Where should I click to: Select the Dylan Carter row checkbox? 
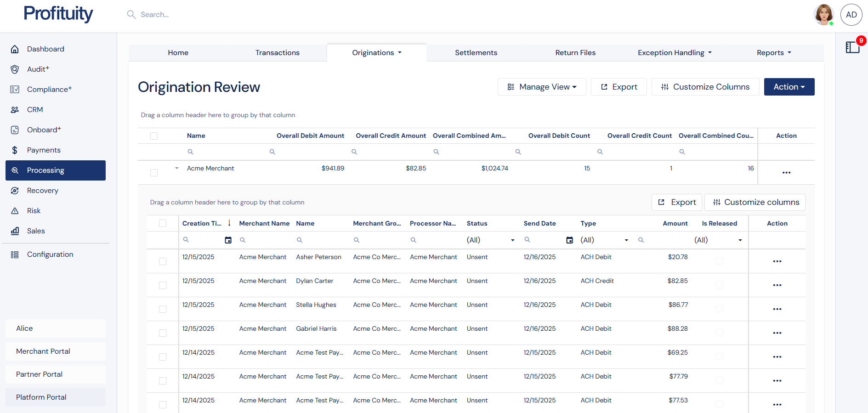163,285
